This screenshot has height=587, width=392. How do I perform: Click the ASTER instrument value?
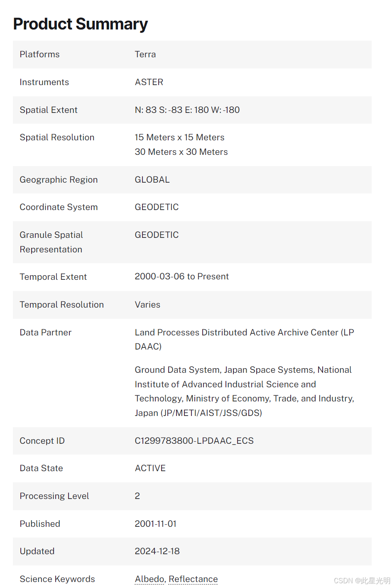149,82
